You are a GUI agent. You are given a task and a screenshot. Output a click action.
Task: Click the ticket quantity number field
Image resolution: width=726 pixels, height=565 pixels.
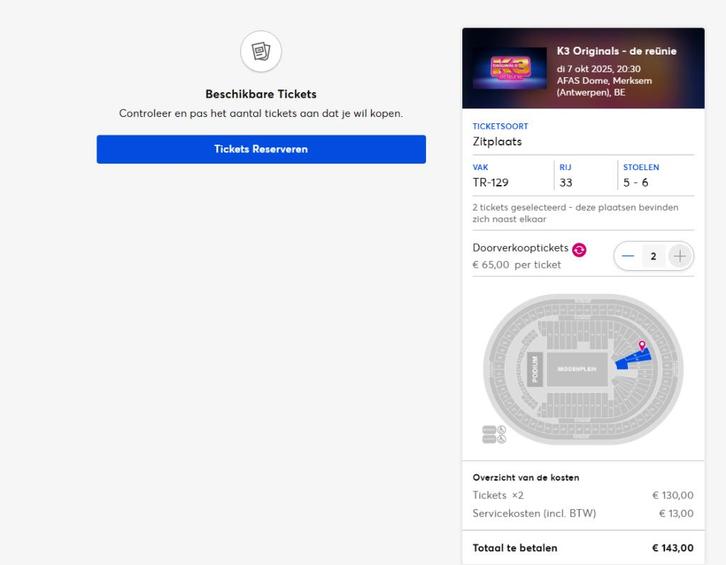coord(654,256)
